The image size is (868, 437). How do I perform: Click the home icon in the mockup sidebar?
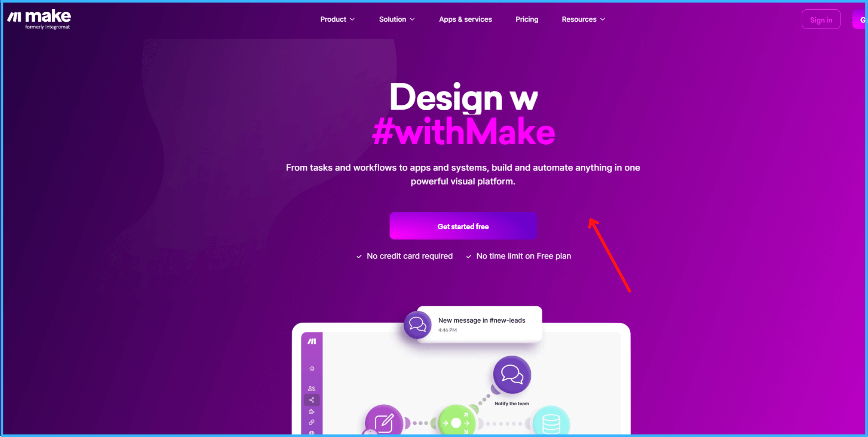tap(312, 368)
